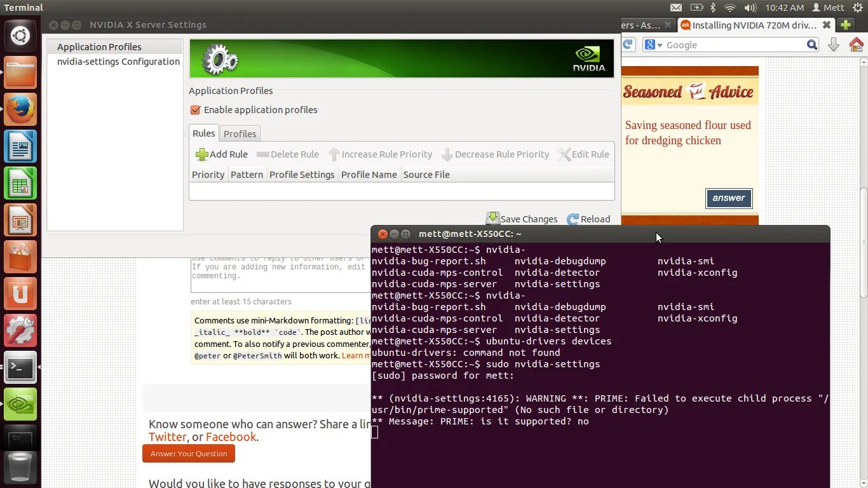
Task: Click the Firefox page vertical scrollbar
Action: tap(864, 241)
